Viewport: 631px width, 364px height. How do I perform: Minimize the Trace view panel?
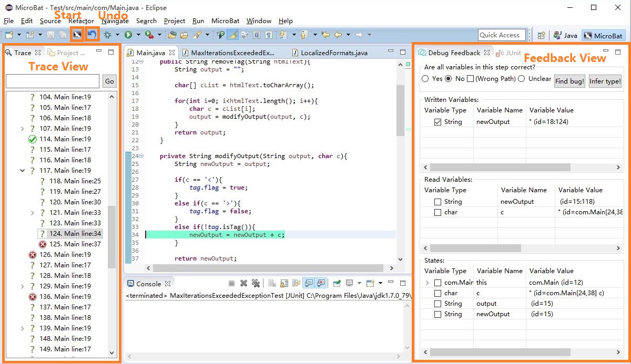click(98, 52)
